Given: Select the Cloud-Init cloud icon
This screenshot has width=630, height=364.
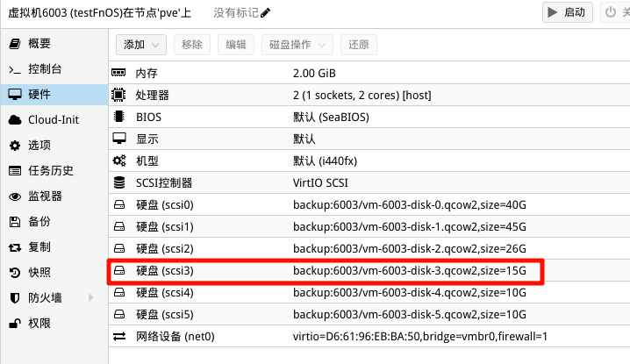Looking at the screenshot, I should tap(15, 120).
